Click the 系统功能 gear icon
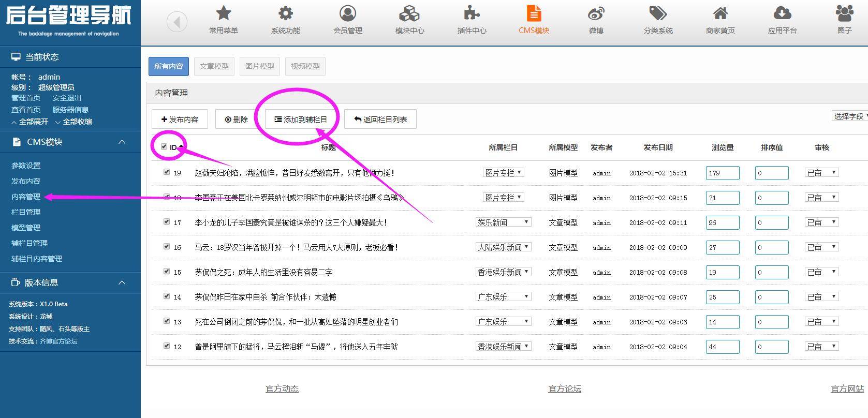This screenshot has height=418, width=868. (x=286, y=13)
